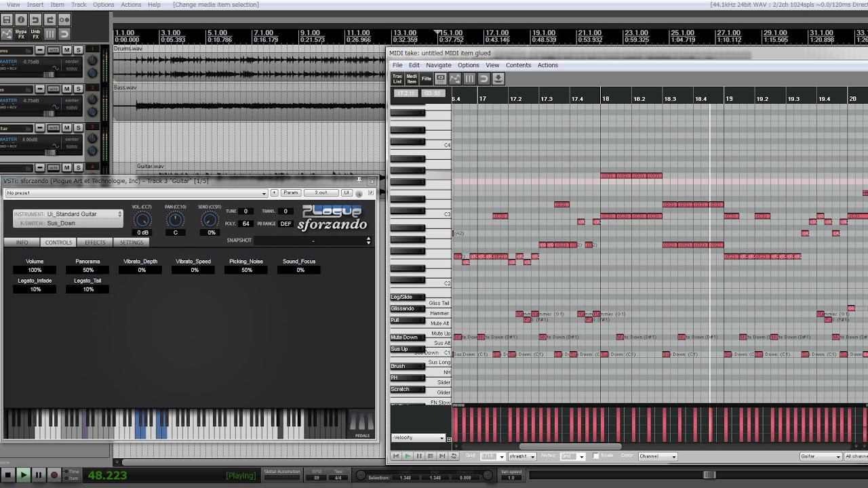Click the 2 out button in sforzando window
The image size is (868, 488).
[320, 193]
